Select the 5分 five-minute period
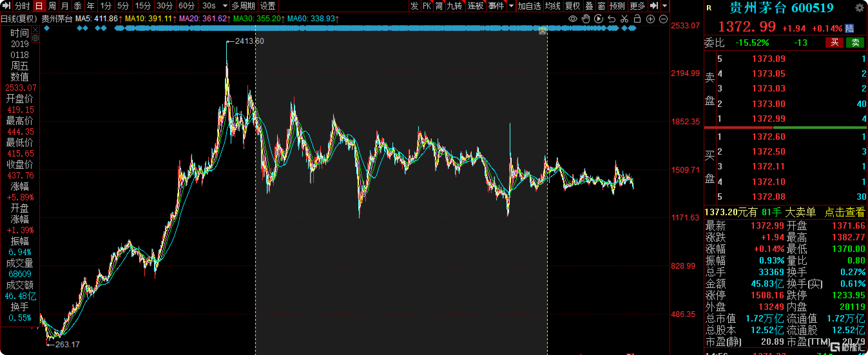The height and width of the screenshot is (355, 868). pyautogui.click(x=123, y=6)
